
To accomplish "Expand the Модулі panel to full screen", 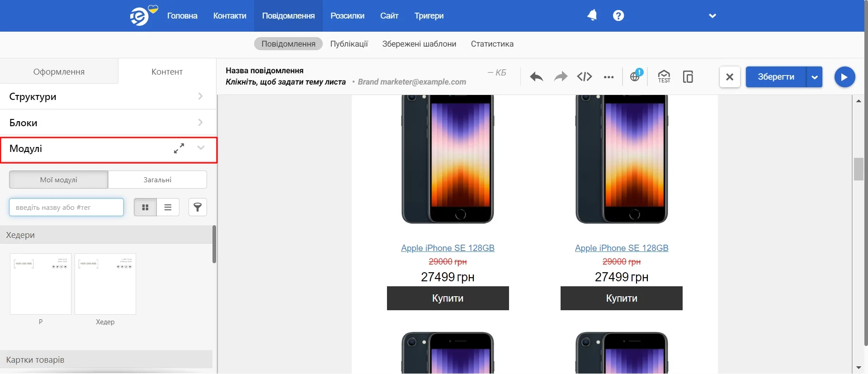I will click(x=179, y=148).
